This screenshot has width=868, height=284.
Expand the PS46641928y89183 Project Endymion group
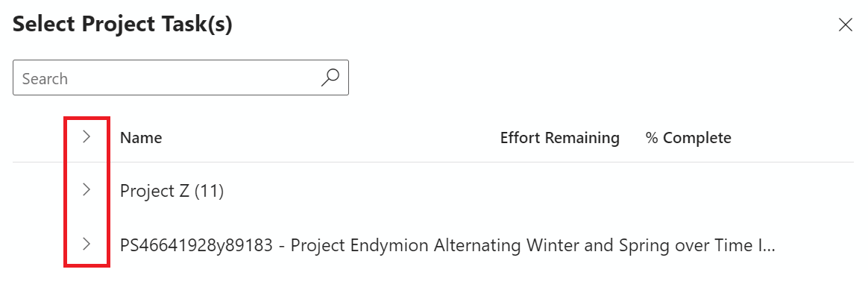click(x=87, y=244)
